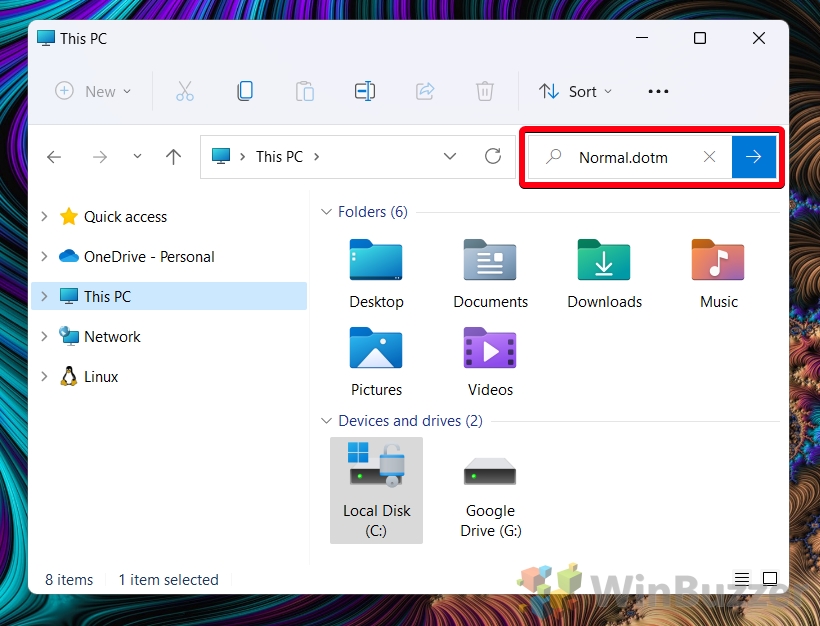Screen dimensions: 820x626
Task: Click the Cut scissors icon
Action: [x=185, y=91]
